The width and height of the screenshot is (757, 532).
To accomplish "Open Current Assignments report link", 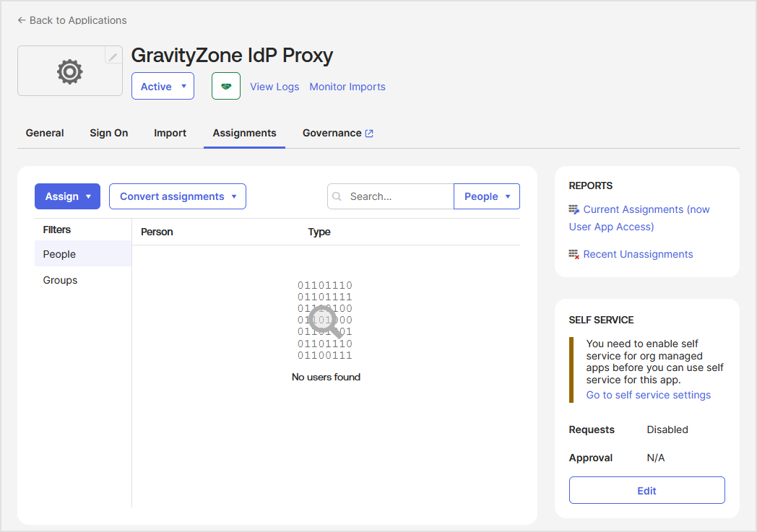I will [x=639, y=218].
